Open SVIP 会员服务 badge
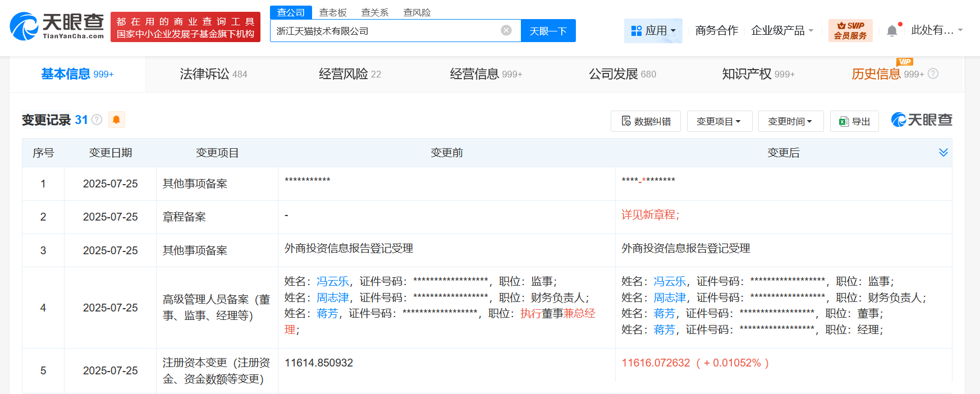The image size is (980, 394). [850, 31]
